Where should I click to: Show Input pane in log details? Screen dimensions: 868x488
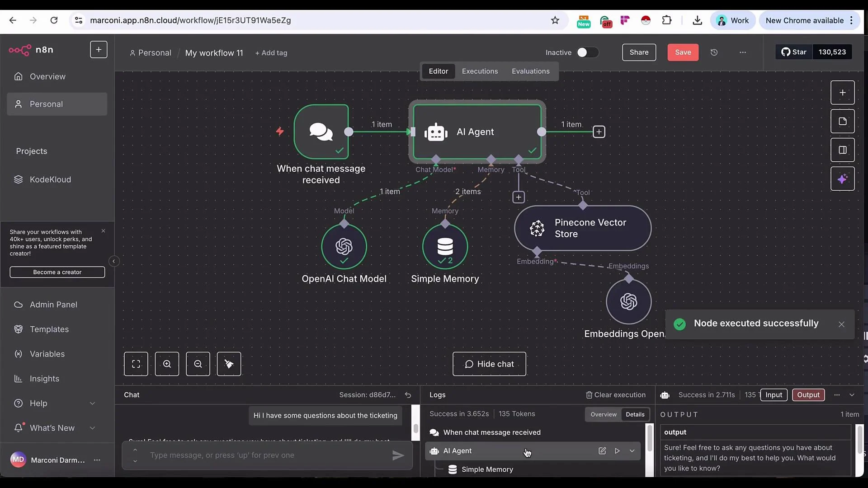pos(774,395)
